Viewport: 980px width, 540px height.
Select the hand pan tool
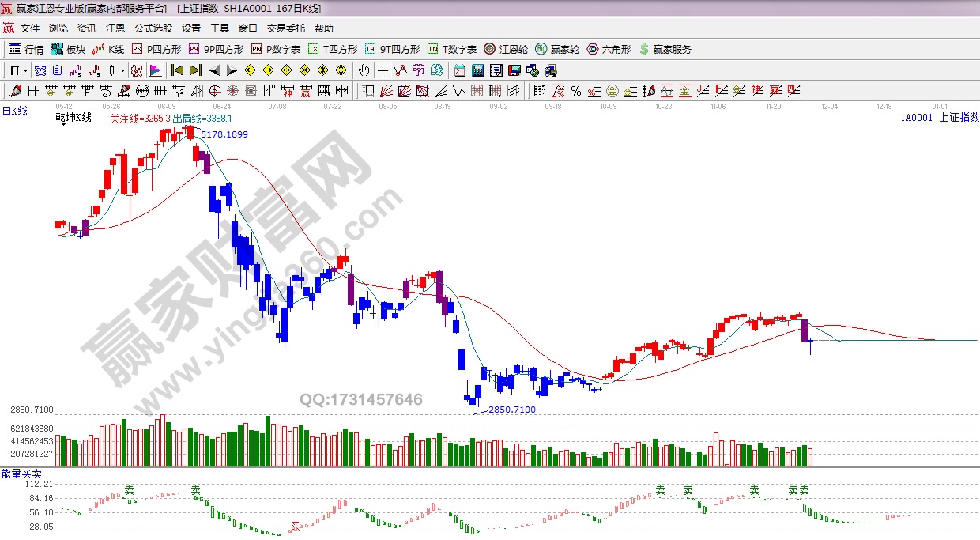click(x=364, y=70)
